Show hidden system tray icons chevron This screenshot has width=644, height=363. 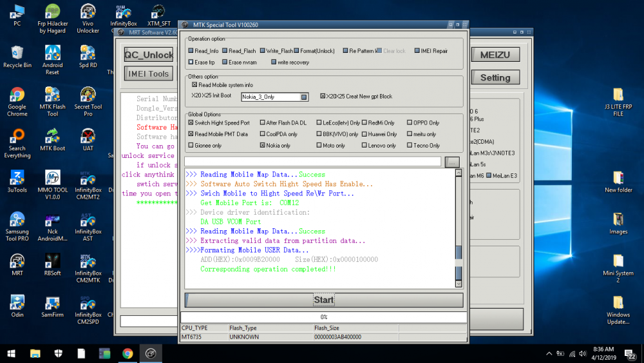[x=549, y=353]
